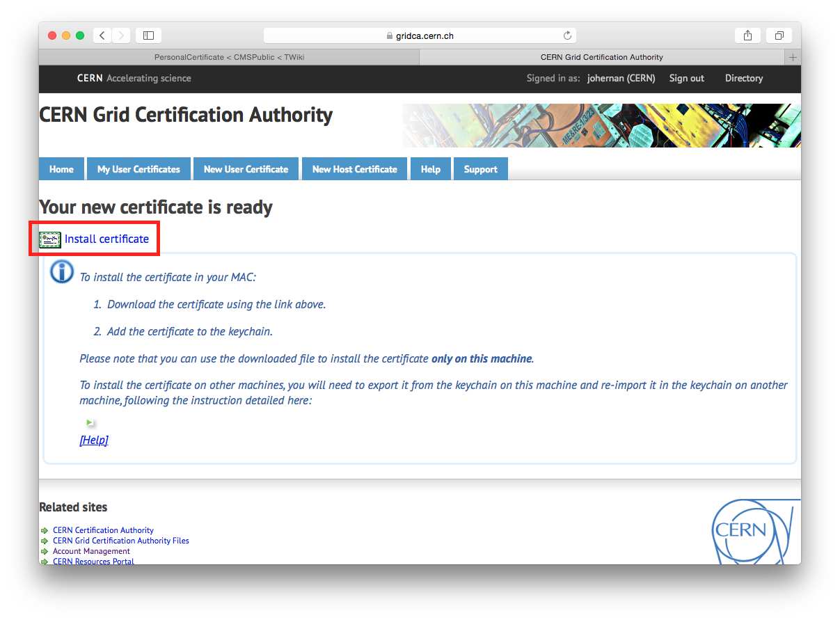Image resolution: width=840 pixels, height=620 pixels.
Task: Click the header banner image
Action: [x=601, y=125]
